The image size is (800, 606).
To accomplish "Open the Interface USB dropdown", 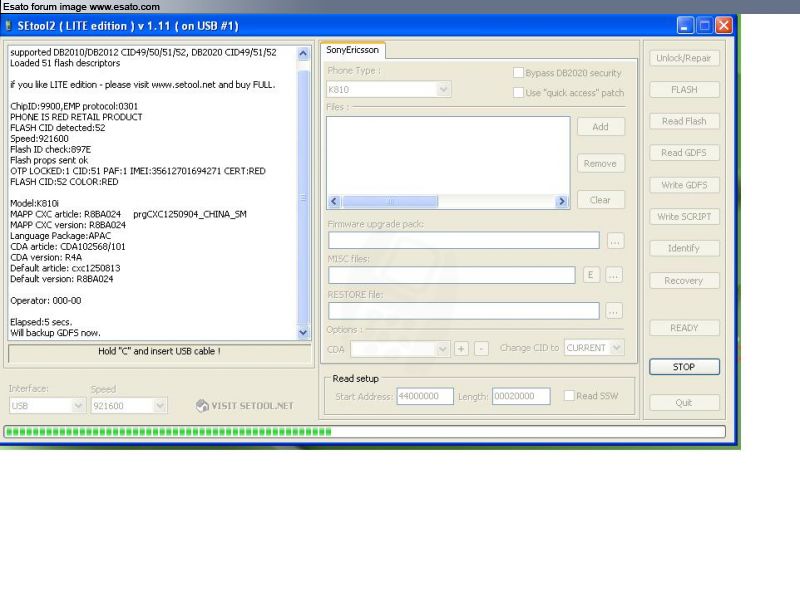I will coord(78,406).
